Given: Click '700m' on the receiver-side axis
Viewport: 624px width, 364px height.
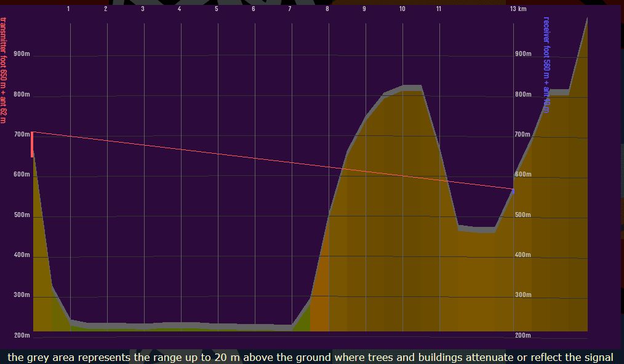Looking at the screenshot, I should coord(522,135).
